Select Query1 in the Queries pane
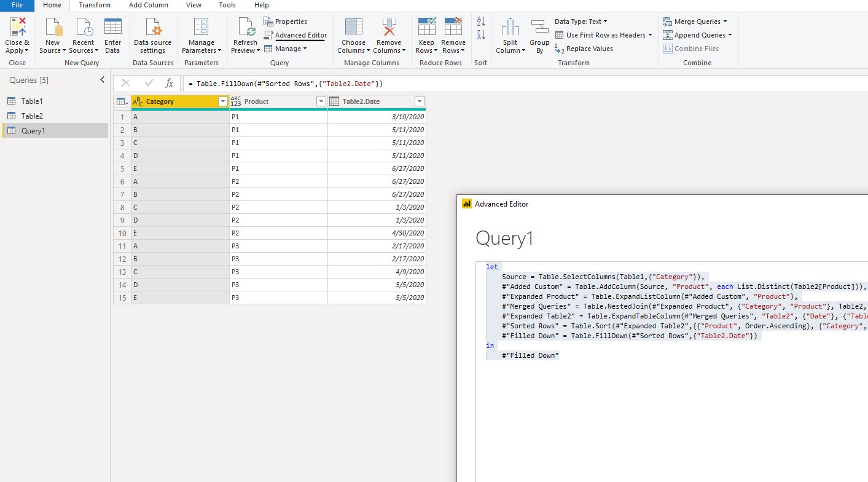Viewport: 868px width, 482px height. coord(54,130)
